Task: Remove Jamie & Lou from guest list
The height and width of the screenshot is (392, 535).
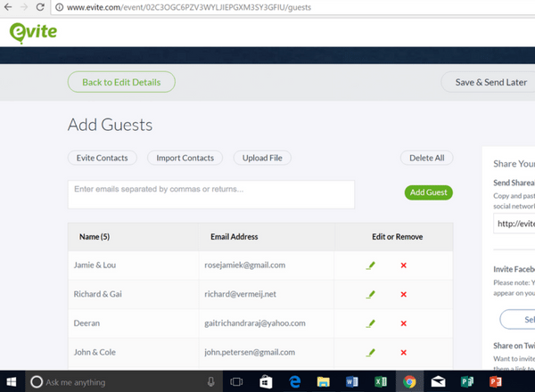Action: [x=403, y=265]
